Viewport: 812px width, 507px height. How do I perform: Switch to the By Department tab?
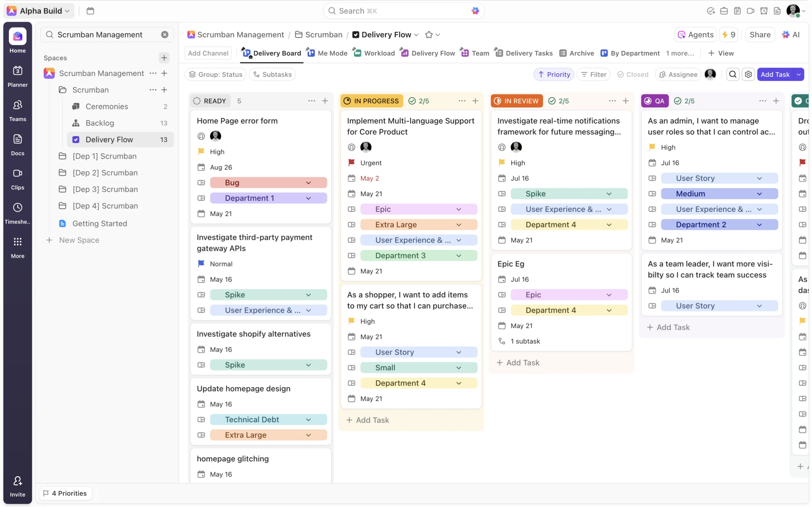630,53
